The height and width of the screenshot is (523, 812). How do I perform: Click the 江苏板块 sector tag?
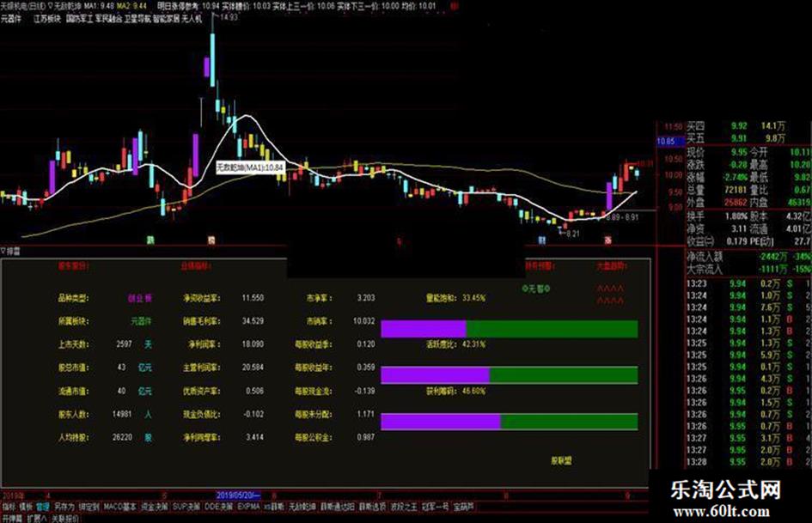(x=47, y=19)
